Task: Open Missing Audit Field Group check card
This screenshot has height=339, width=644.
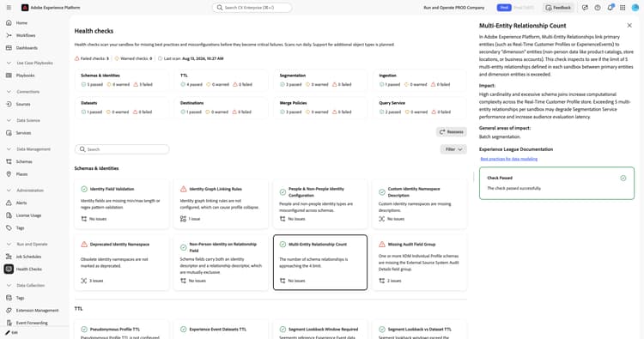Action: [420, 263]
